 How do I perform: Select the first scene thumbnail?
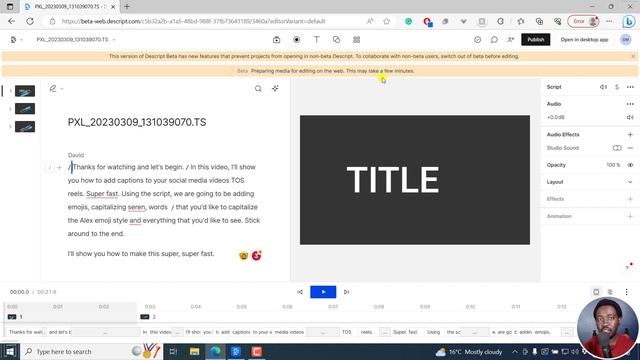pyautogui.click(x=25, y=91)
